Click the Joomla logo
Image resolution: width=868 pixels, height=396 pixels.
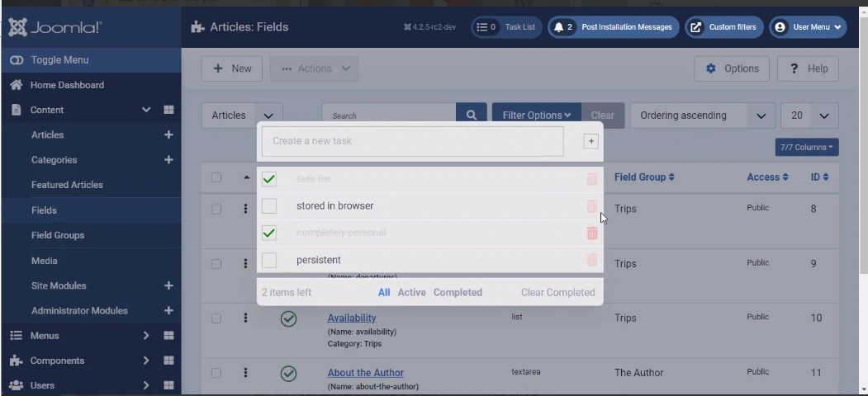point(55,27)
